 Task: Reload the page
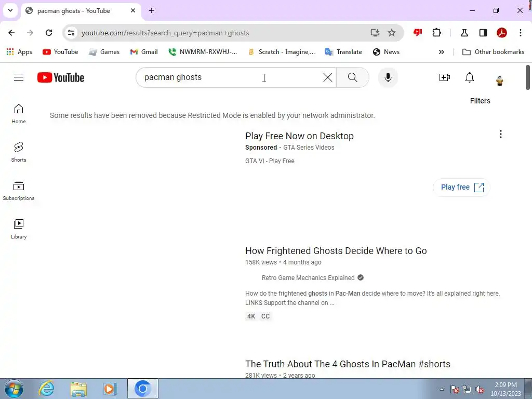pos(49,33)
